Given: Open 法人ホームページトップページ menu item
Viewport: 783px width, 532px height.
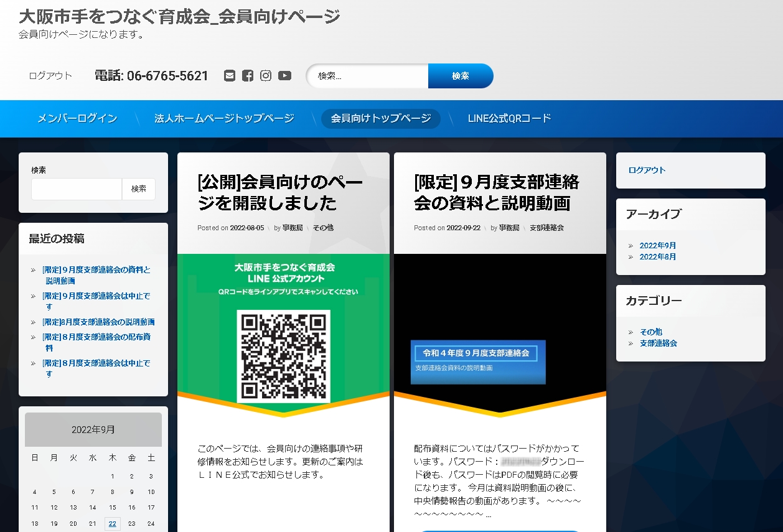Looking at the screenshot, I should click(x=225, y=118).
